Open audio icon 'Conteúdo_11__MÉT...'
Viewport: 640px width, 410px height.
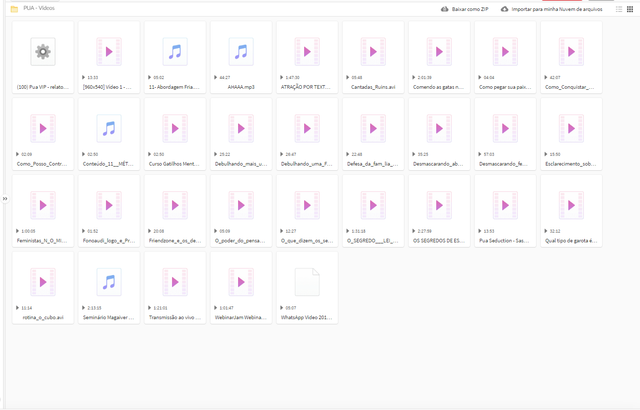(x=109, y=129)
